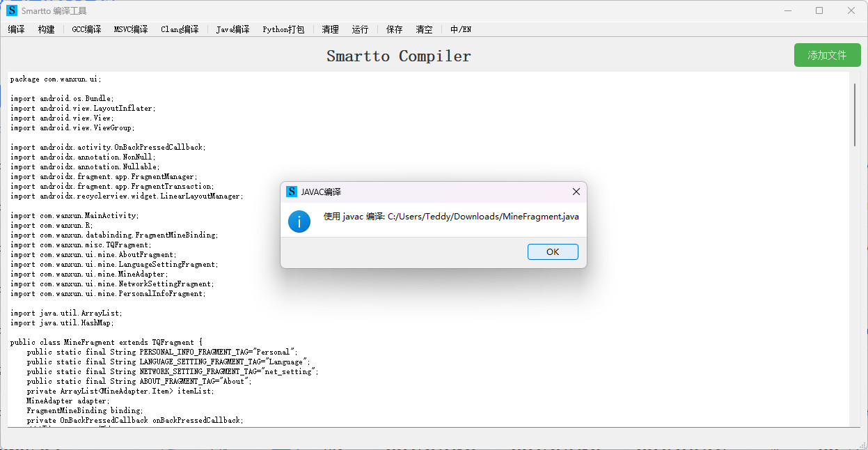868x450 pixels.
Task: Choose Python打包 in the menu bar
Action: (x=283, y=29)
